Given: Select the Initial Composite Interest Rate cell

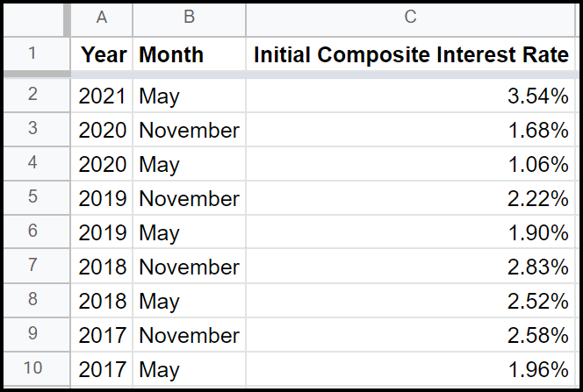Looking at the screenshot, I should click(411, 54).
